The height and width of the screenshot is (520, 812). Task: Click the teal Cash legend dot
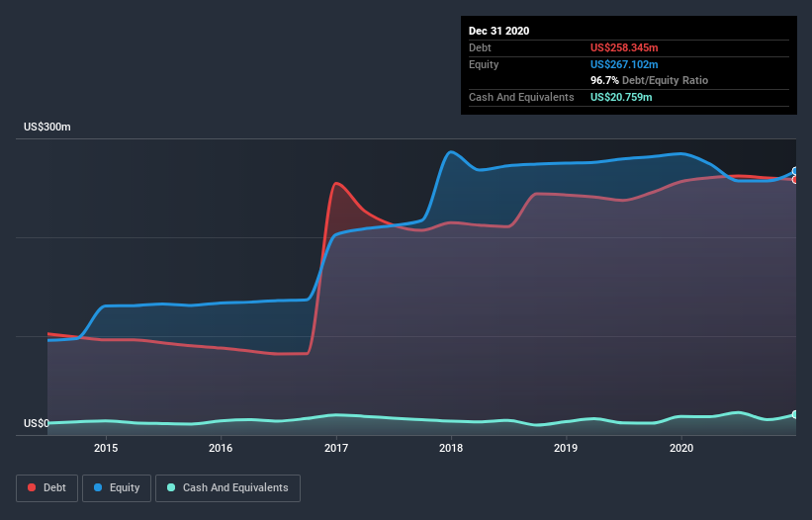pos(171,487)
